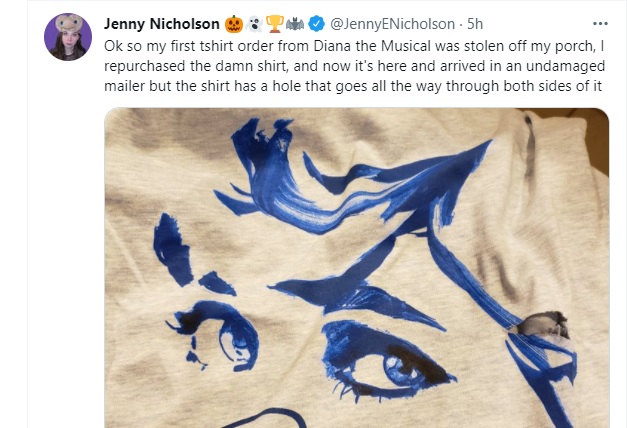This screenshot has width=627, height=428.
Task: Click the tweet line starting with "mailer but"
Action: coord(353,86)
